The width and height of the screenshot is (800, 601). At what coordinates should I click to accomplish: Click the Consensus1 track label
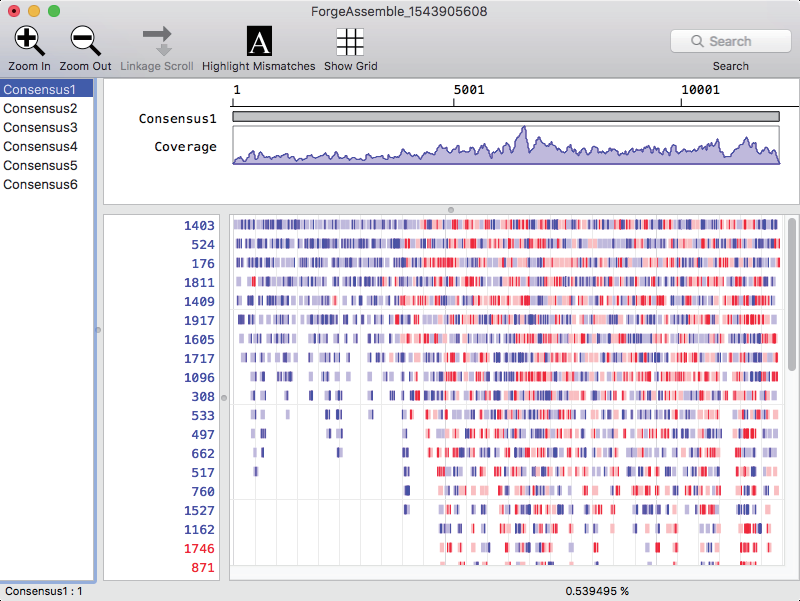[x=178, y=119]
